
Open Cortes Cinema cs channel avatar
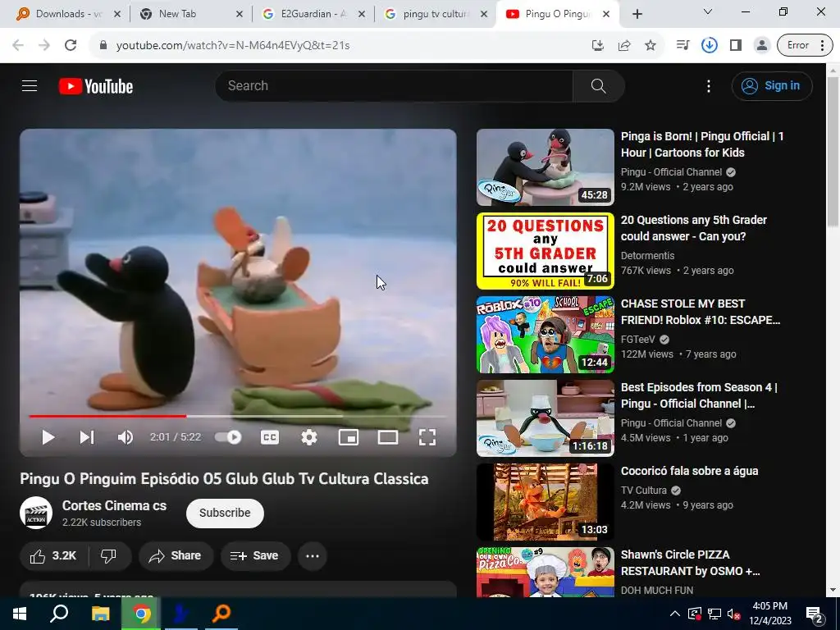click(x=36, y=513)
